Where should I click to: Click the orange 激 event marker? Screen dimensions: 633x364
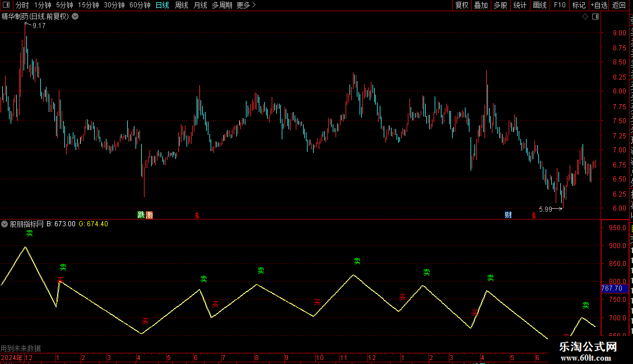(150, 214)
